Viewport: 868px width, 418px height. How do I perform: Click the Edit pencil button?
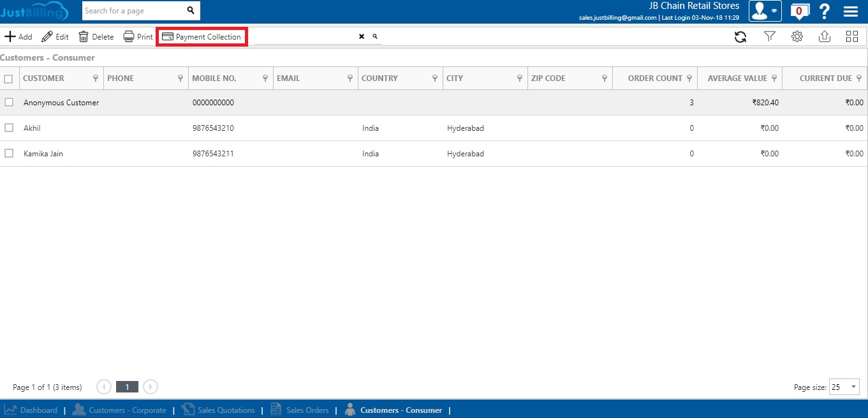pyautogui.click(x=55, y=37)
